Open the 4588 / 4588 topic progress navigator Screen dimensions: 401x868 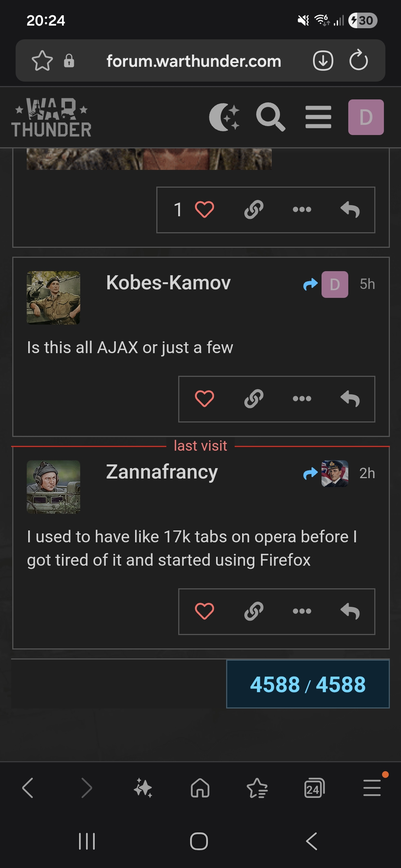pyautogui.click(x=308, y=684)
